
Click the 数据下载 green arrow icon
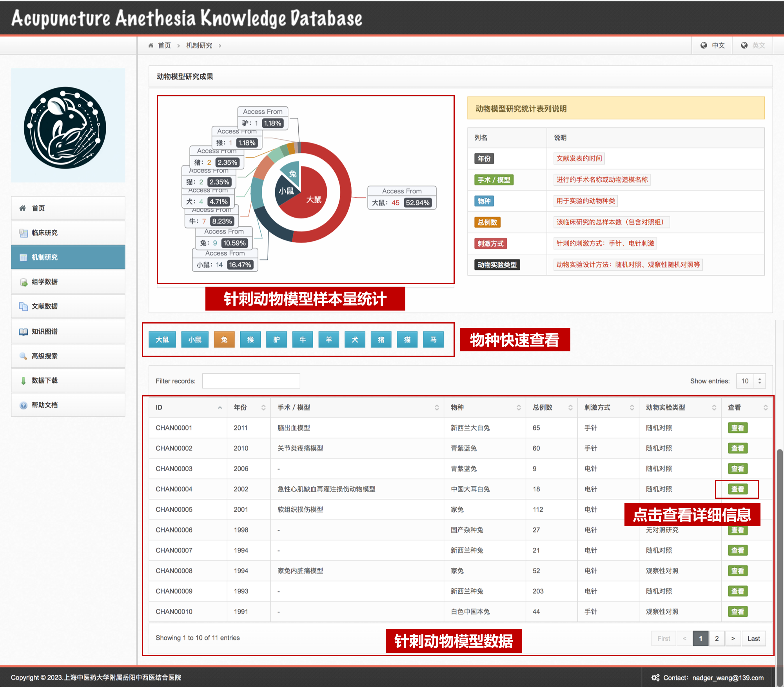point(23,380)
